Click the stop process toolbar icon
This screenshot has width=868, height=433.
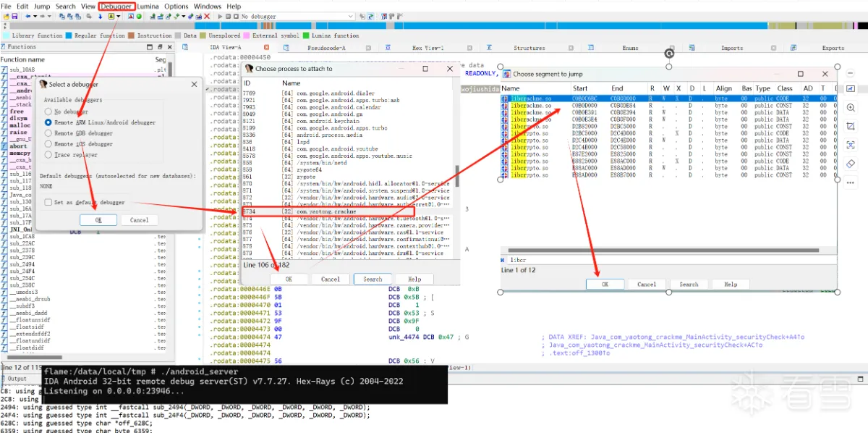236,16
